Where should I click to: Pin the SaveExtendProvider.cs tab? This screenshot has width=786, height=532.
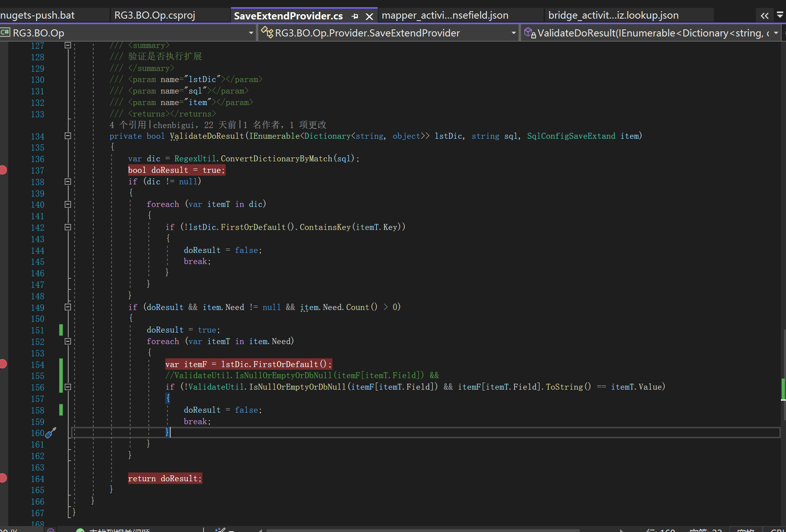tap(355, 16)
